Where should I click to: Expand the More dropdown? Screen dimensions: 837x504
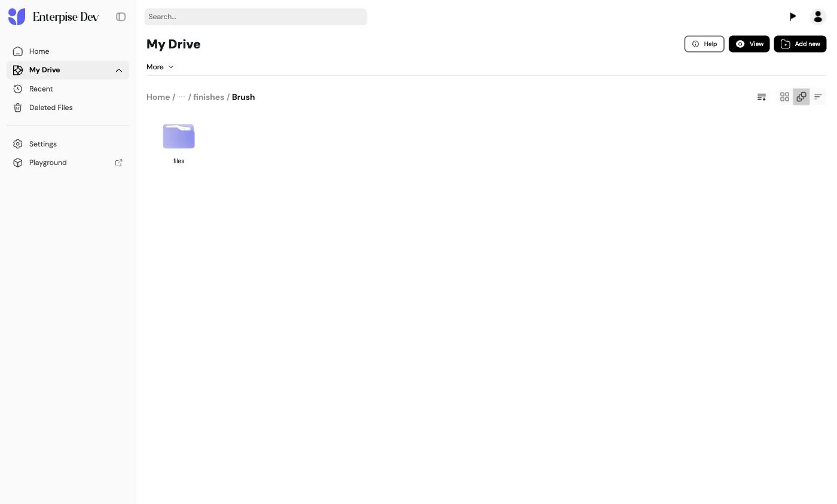coord(160,67)
